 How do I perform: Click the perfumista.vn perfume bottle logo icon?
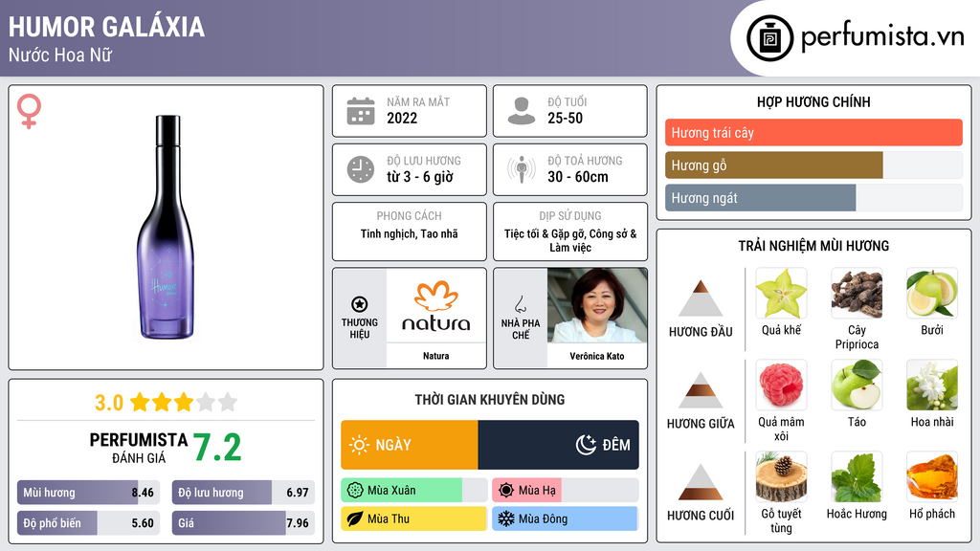click(x=769, y=38)
